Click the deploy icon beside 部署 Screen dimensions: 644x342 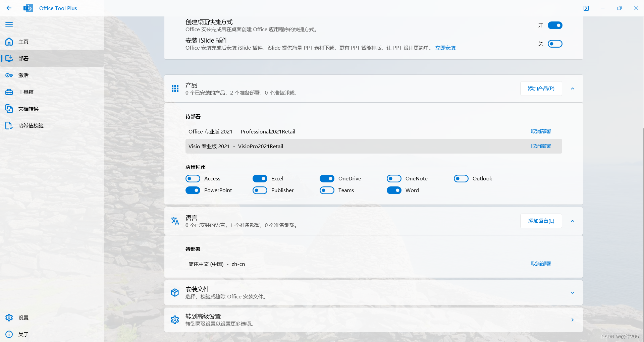[9, 58]
